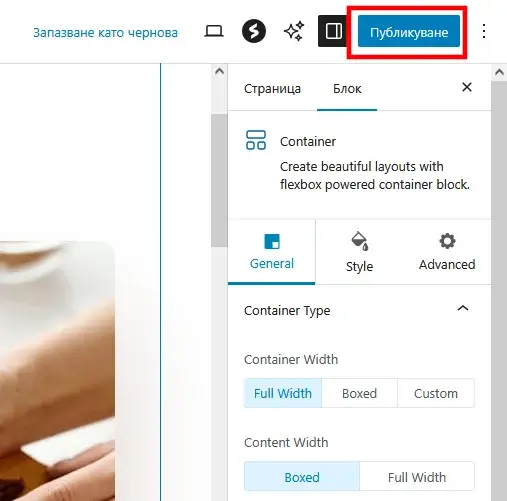Select Custom for Container Width
The height and width of the screenshot is (501, 507).
(436, 393)
